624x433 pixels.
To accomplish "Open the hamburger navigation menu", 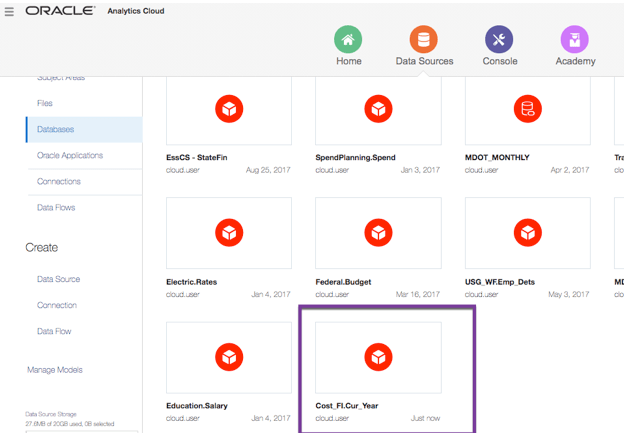I will (x=10, y=12).
